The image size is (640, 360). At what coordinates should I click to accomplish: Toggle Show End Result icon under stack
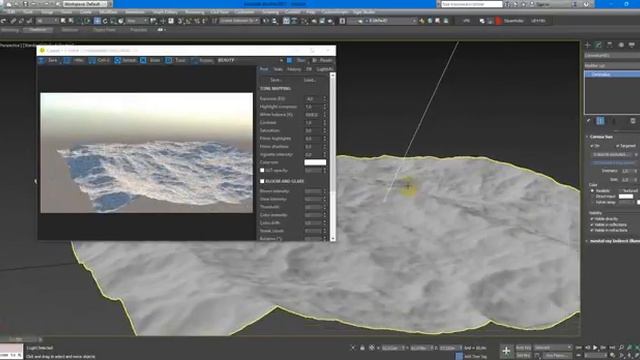click(x=600, y=121)
